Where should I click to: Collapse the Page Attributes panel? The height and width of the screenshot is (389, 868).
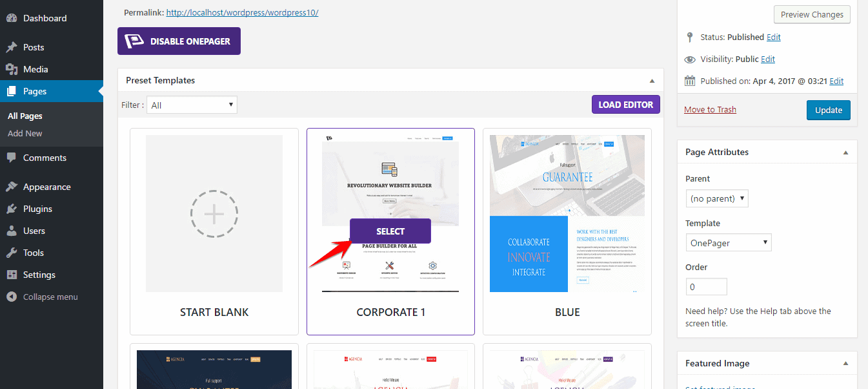click(x=845, y=152)
